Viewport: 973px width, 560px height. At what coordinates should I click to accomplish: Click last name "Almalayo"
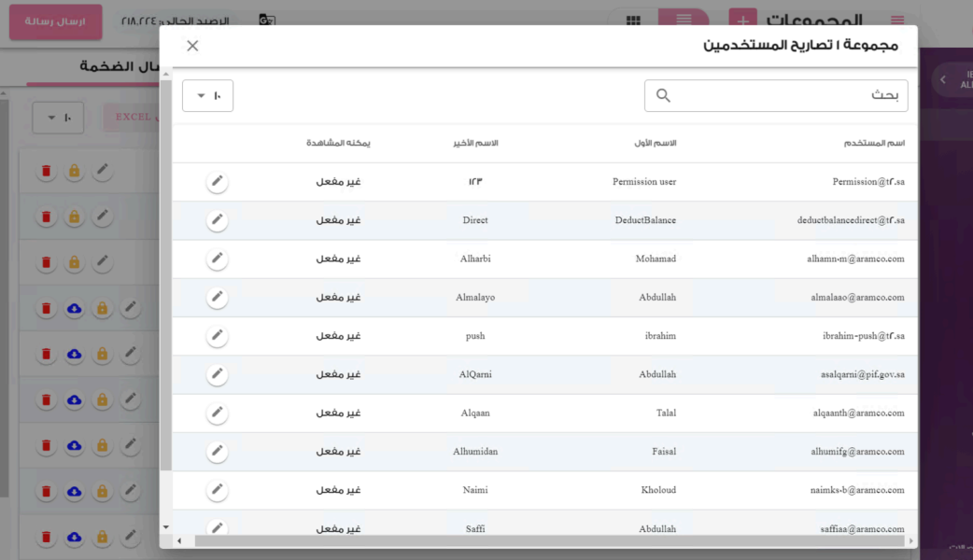pyautogui.click(x=475, y=297)
